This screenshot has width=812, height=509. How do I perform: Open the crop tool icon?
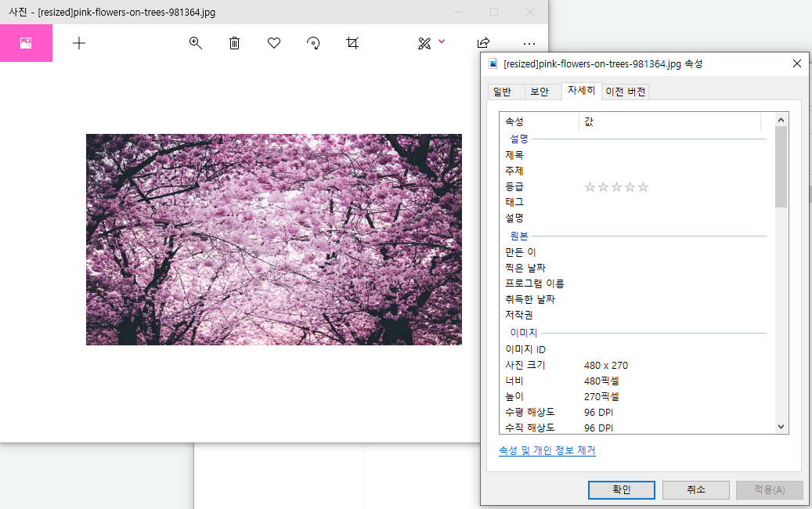pyautogui.click(x=352, y=43)
